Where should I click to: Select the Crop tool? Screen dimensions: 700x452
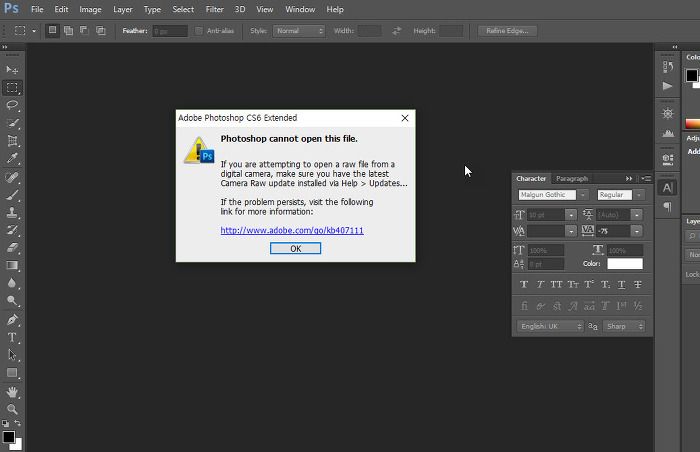point(12,141)
